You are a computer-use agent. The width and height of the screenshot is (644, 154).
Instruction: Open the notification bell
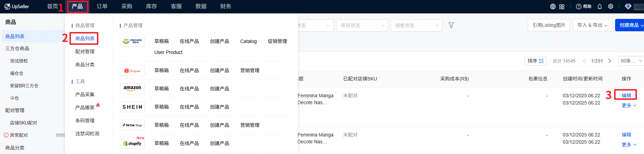tap(600, 7)
